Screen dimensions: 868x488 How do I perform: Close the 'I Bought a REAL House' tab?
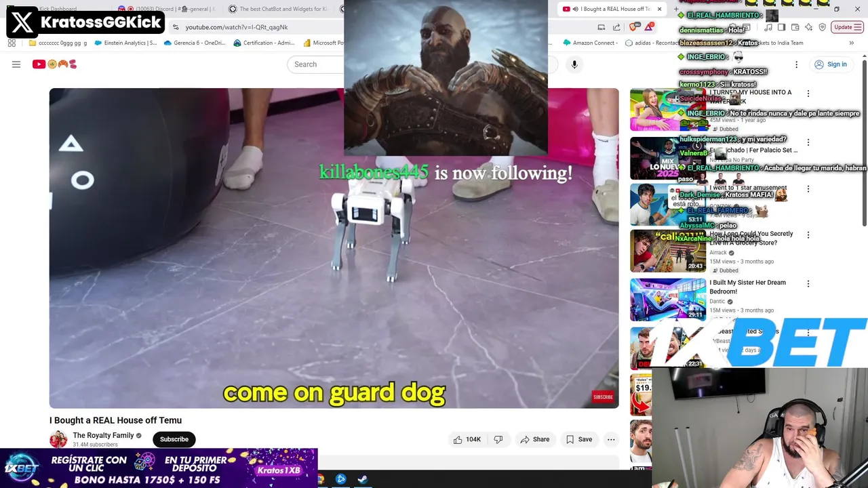(659, 9)
